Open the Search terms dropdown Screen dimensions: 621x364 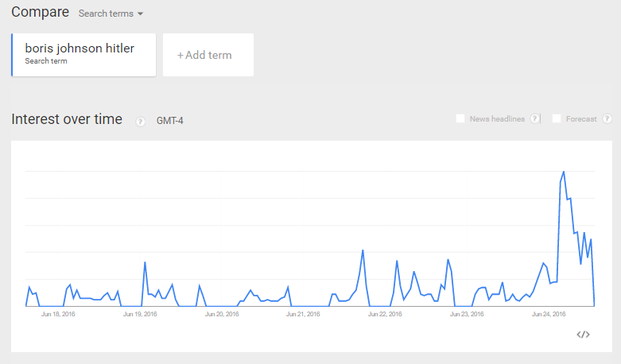point(111,14)
